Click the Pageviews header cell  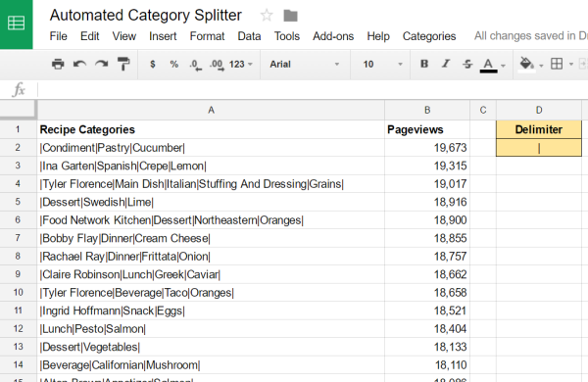click(427, 129)
